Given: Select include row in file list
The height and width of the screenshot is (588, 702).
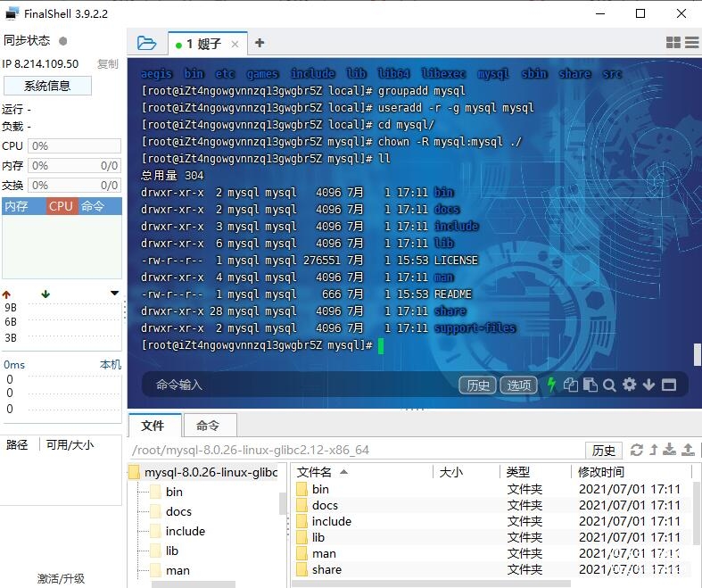Looking at the screenshot, I should click(491, 521).
